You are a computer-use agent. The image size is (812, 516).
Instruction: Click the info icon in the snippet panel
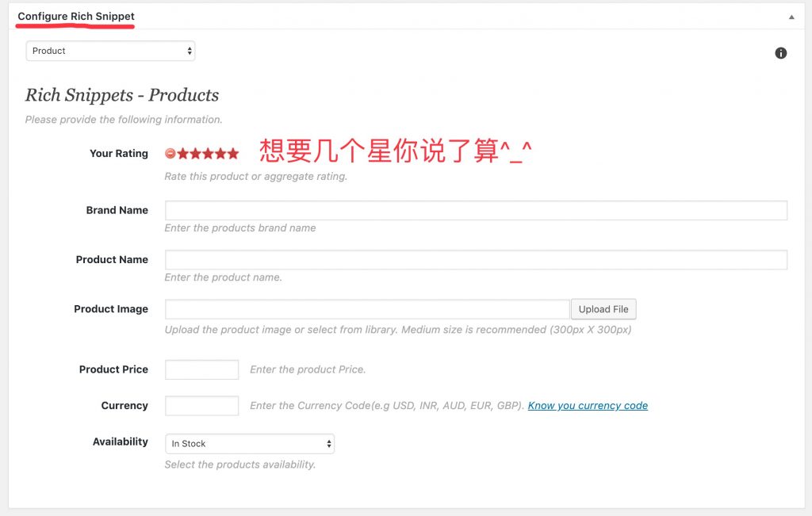point(780,53)
